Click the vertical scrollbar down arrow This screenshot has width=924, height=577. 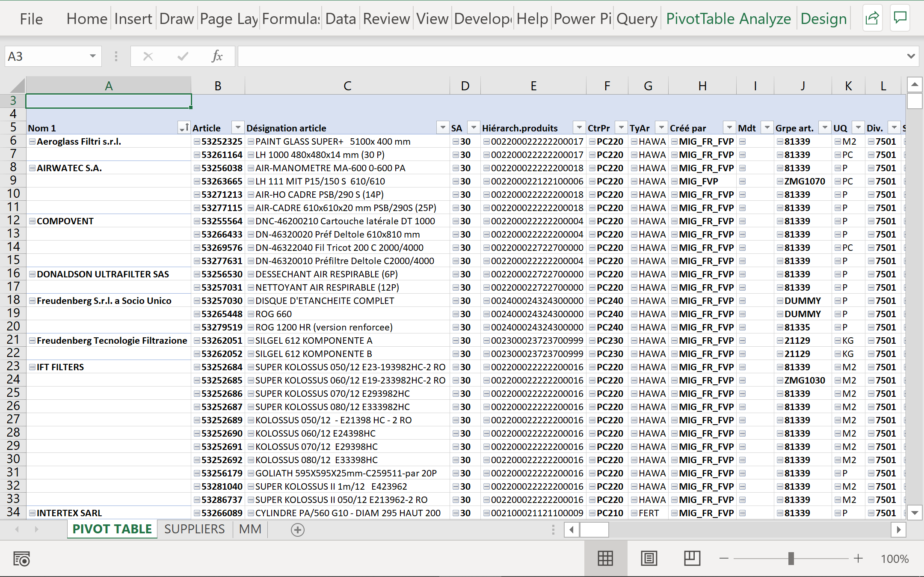tap(915, 512)
